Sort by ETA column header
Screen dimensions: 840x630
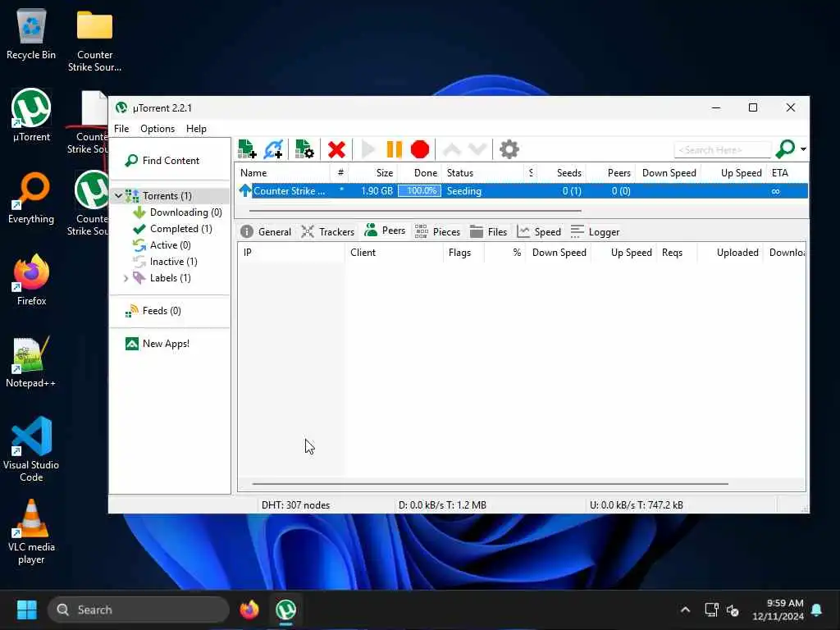[x=779, y=173]
